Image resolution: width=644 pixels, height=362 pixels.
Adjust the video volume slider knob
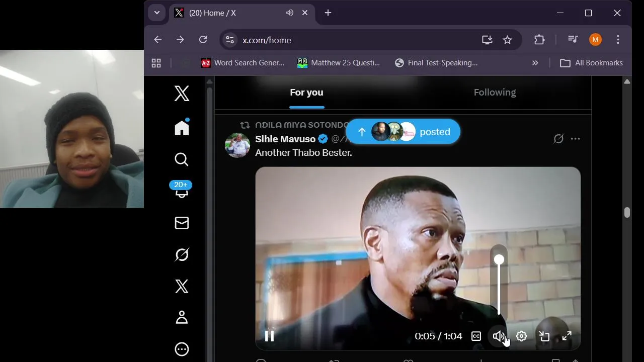[499, 259]
